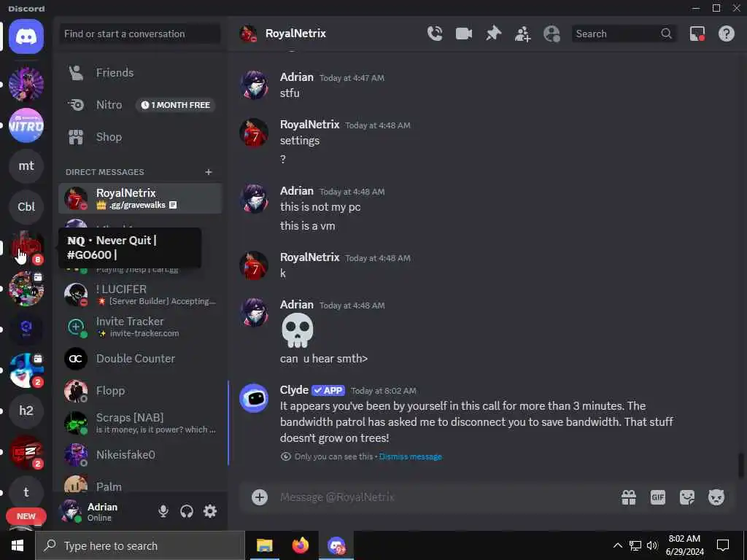The height and width of the screenshot is (560, 747).
Task: Open the mt server
Action: tap(26, 166)
